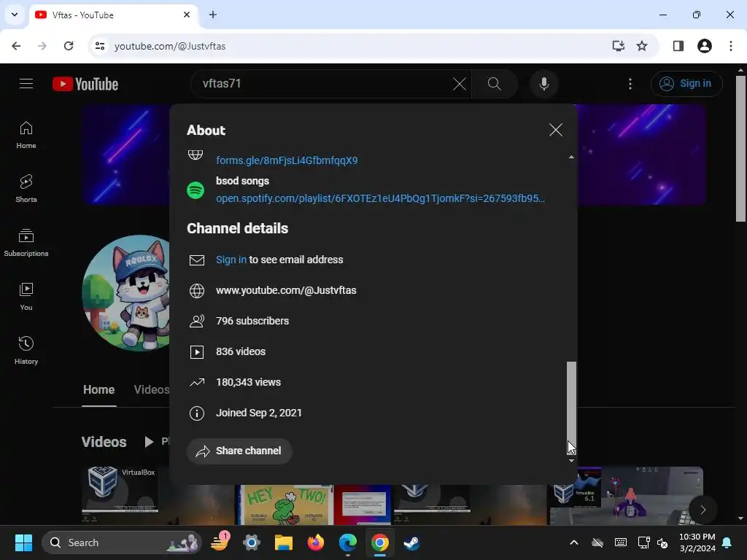Viewport: 747px width, 560px height.
Task: Open the Spotify playlist link
Action: [380, 198]
